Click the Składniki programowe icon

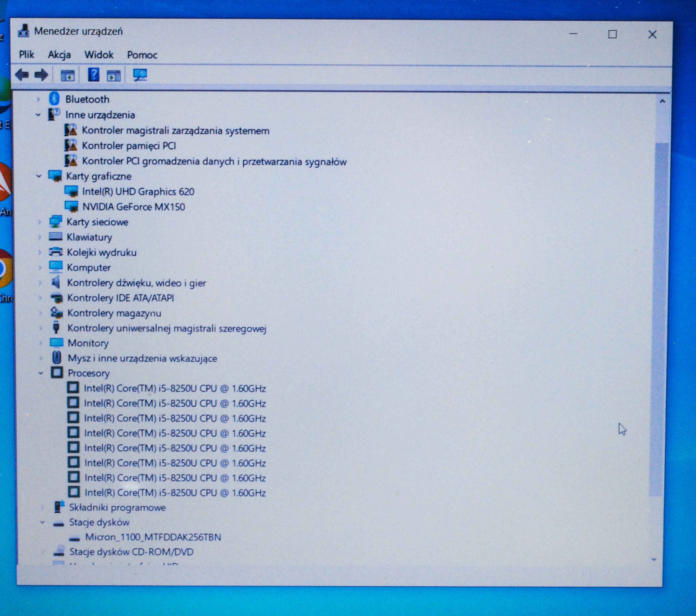pos(59,507)
